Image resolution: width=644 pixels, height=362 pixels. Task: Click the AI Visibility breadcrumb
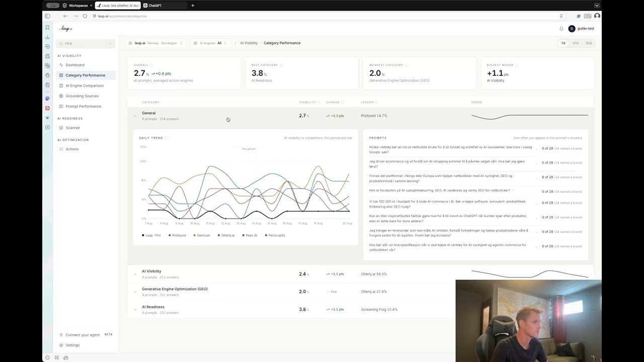click(249, 43)
